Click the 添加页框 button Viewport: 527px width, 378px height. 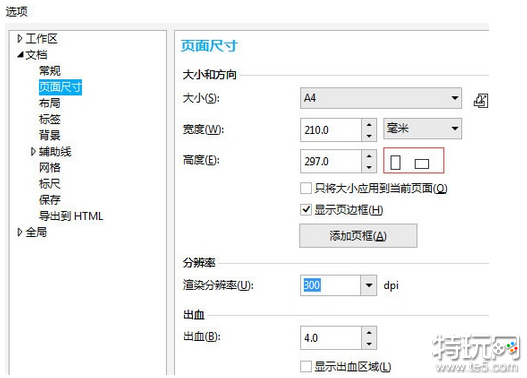pyautogui.click(x=358, y=236)
